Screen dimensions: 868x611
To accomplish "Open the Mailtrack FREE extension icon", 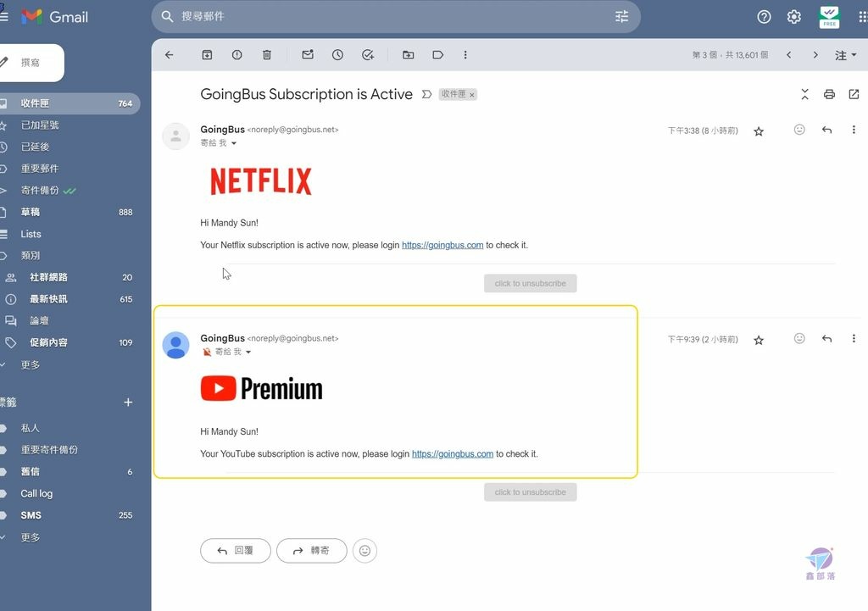I will (829, 17).
